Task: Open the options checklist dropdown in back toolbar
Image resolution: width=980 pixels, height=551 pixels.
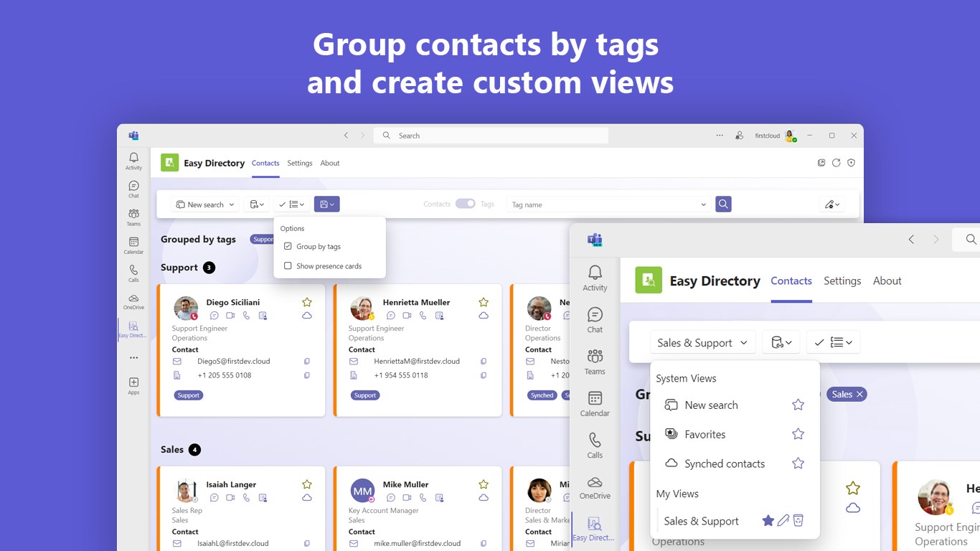Action: [x=292, y=204]
